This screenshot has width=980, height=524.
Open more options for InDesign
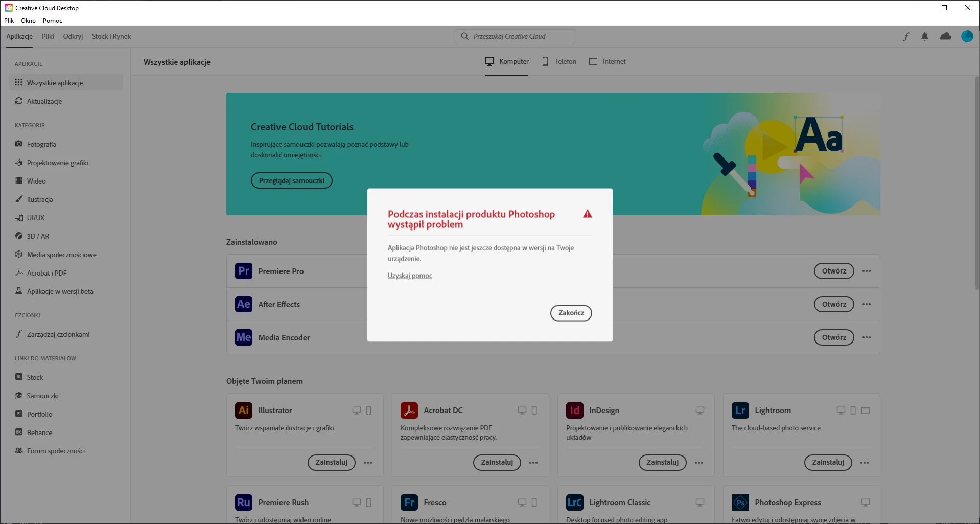(699, 463)
